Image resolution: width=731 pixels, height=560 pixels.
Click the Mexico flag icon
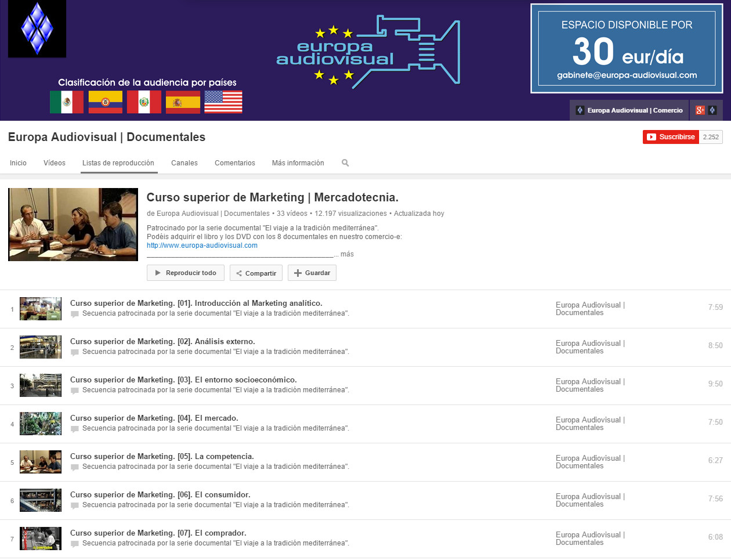(67, 102)
